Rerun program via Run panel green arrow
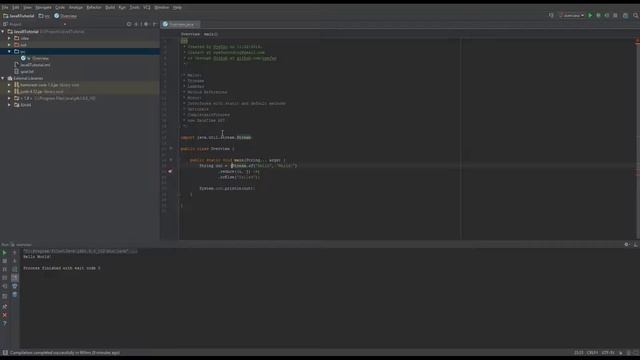Viewport: 640px width, 360px height. point(4,253)
